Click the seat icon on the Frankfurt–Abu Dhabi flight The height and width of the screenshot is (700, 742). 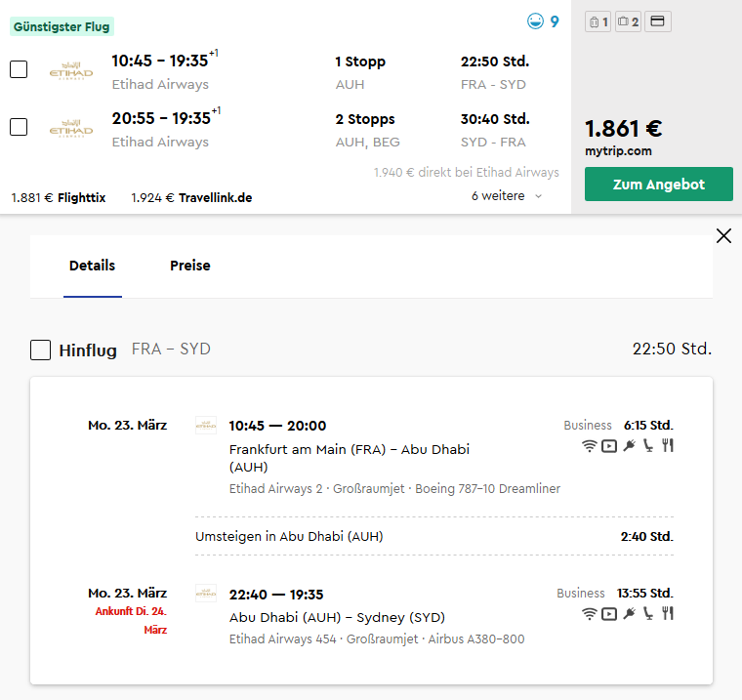(x=648, y=445)
